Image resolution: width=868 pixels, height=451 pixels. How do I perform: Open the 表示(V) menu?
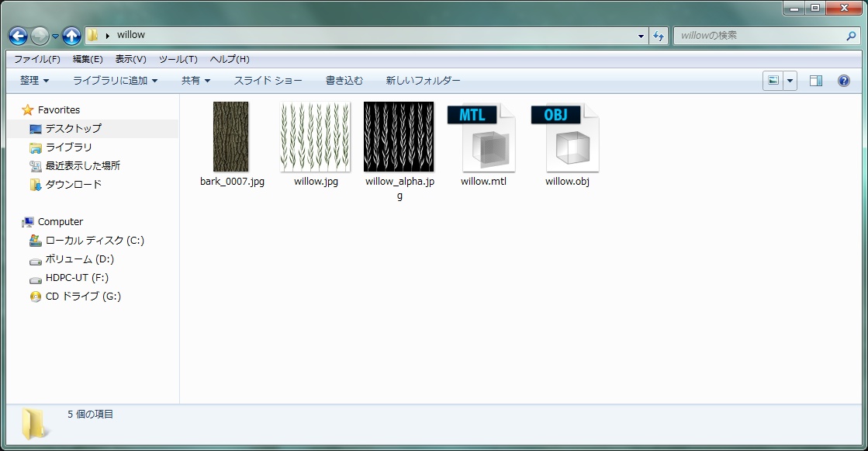click(x=130, y=59)
